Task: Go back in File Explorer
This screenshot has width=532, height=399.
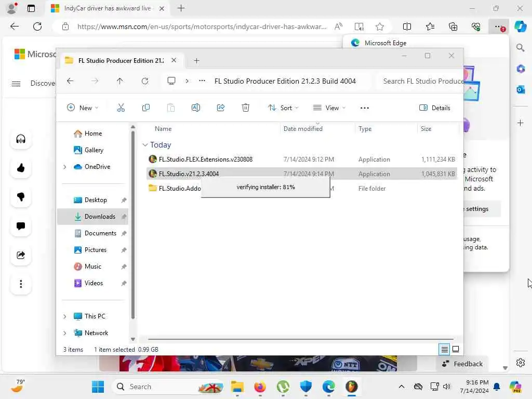Action: (x=70, y=81)
